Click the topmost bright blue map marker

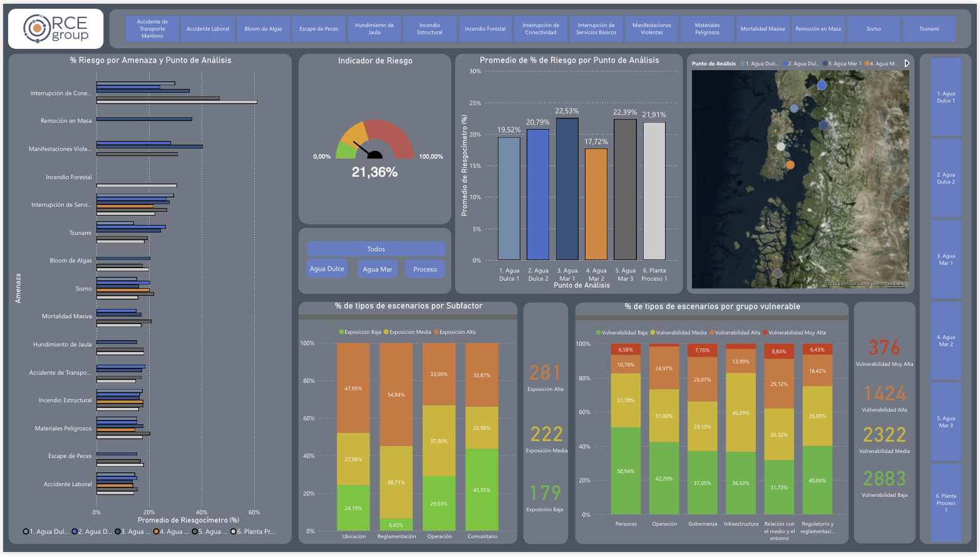[822, 85]
